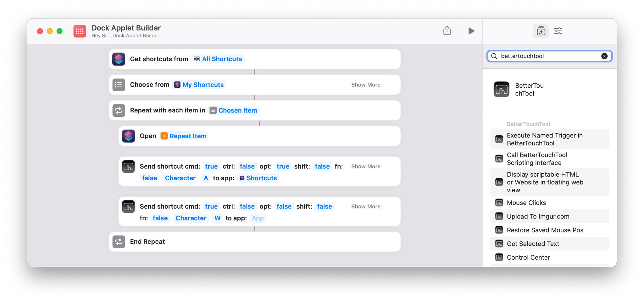Rename the Dock Applet Builder title
The image size is (644, 303).
[126, 28]
